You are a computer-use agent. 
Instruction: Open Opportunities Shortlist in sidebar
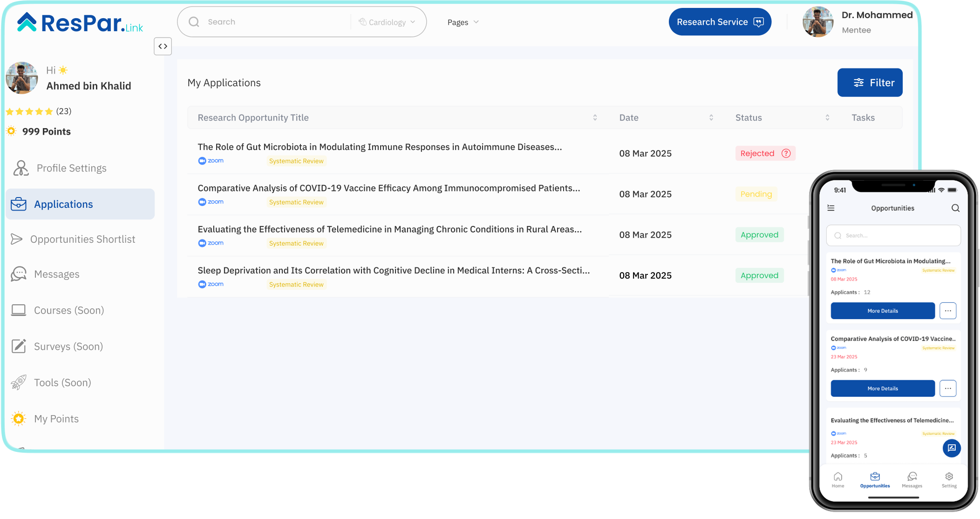coord(82,239)
